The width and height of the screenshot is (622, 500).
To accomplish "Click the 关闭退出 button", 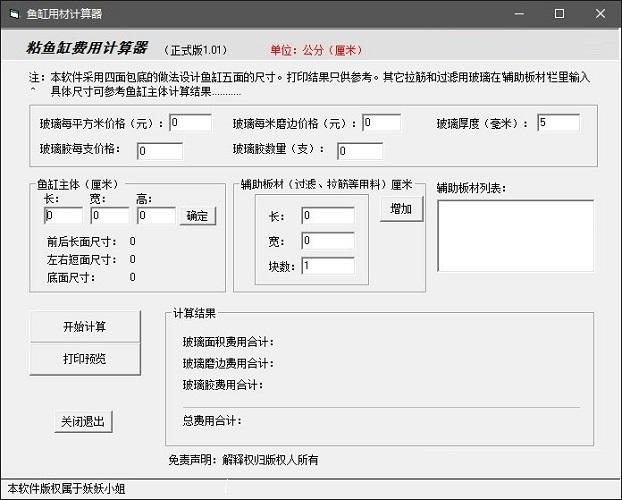I will coord(83,421).
